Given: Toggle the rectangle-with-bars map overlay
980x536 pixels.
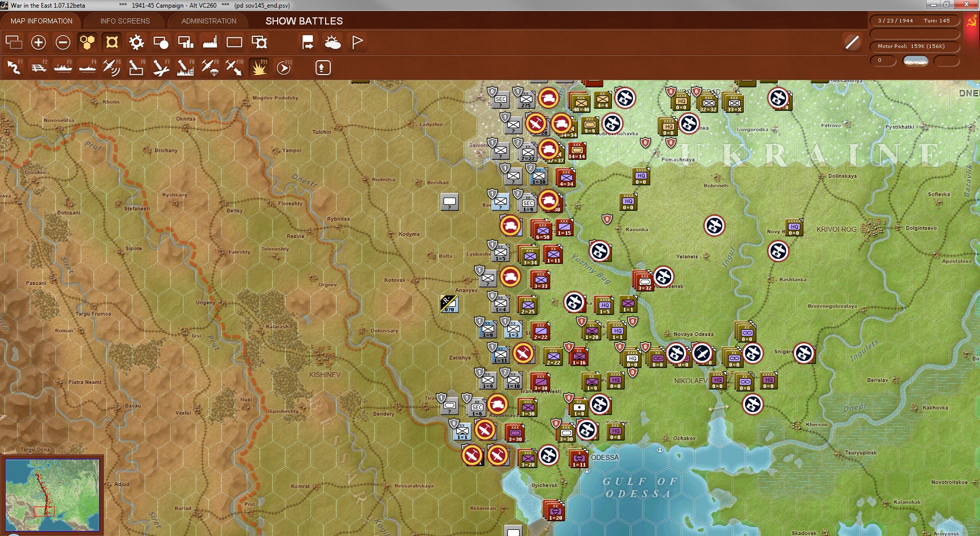Looking at the screenshot, I should [x=185, y=42].
